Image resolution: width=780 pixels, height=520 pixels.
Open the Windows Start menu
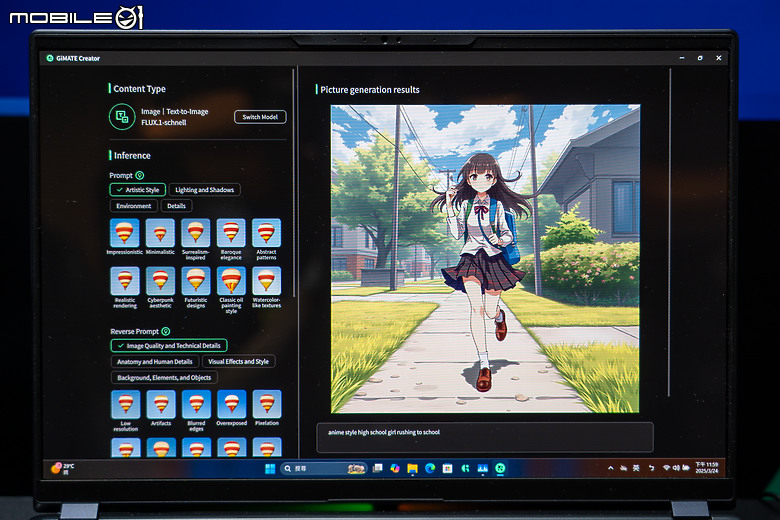click(270, 469)
